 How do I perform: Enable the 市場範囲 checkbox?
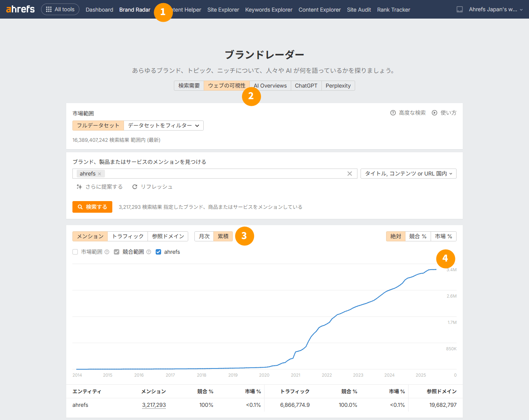pyautogui.click(x=75, y=252)
